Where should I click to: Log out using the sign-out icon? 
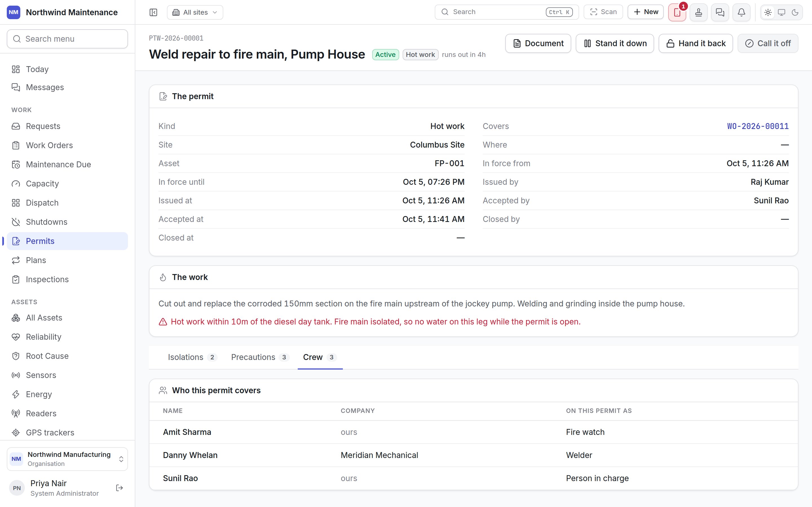click(x=120, y=488)
